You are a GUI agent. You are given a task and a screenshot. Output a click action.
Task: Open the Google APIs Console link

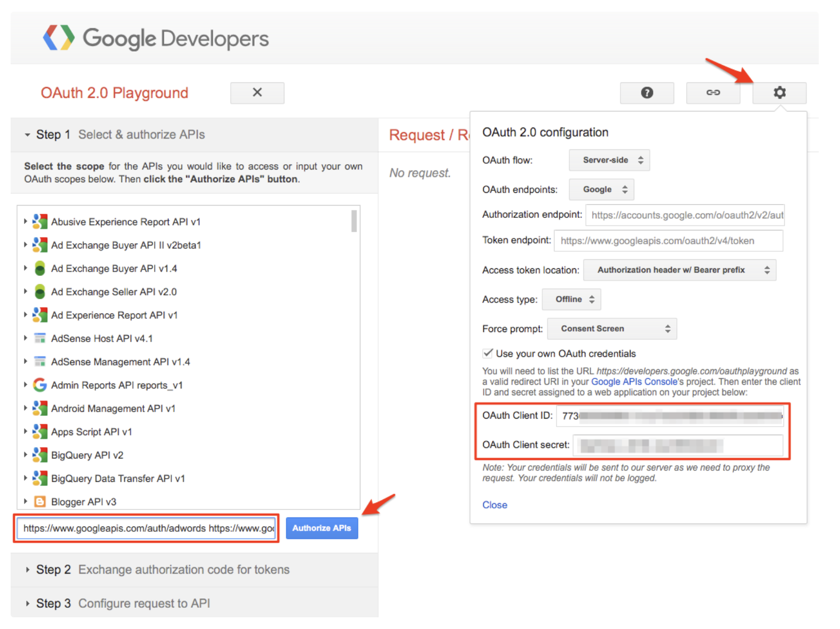634,381
